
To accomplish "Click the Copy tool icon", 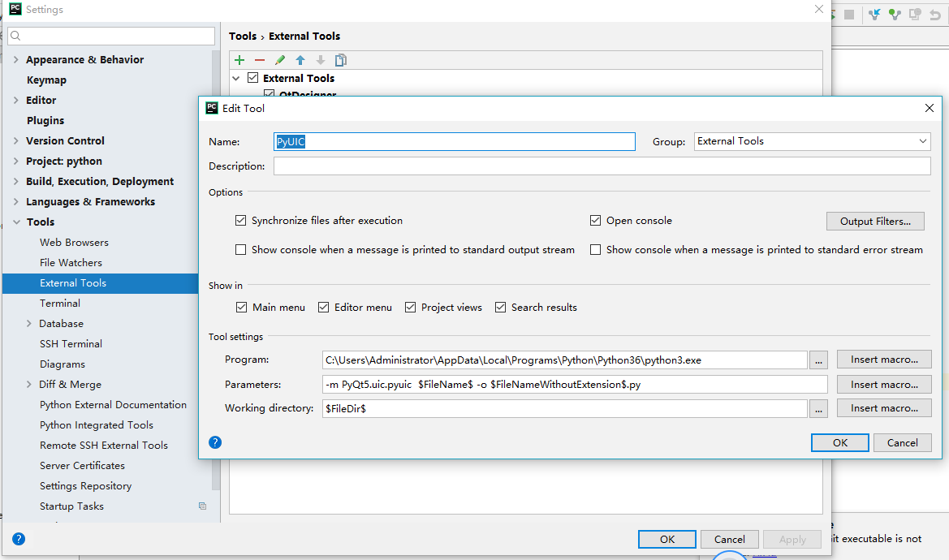I will (x=341, y=60).
